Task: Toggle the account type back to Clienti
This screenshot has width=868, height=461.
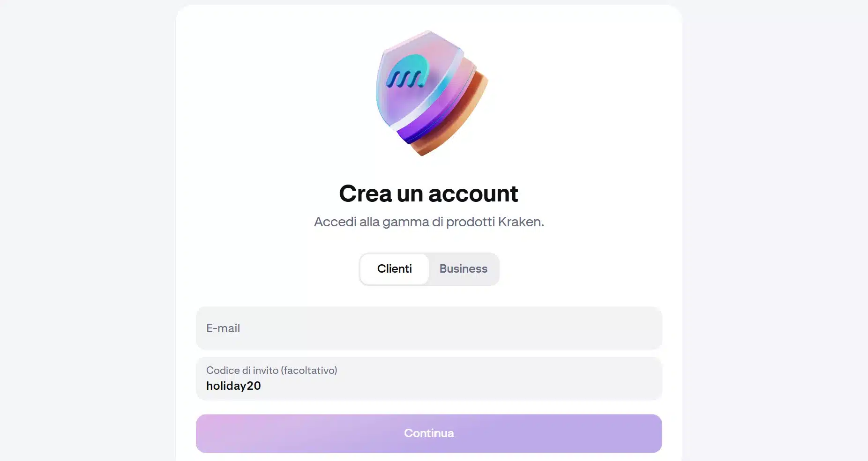Action: pyautogui.click(x=395, y=269)
